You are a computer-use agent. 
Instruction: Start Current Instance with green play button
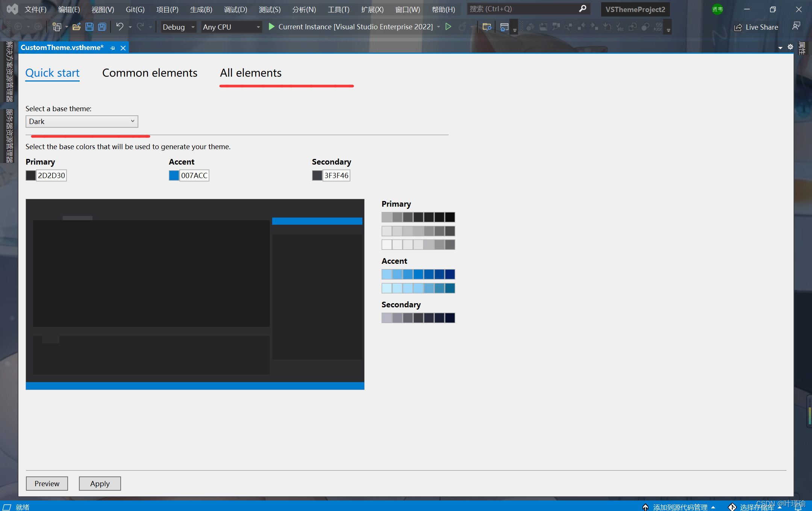(271, 27)
